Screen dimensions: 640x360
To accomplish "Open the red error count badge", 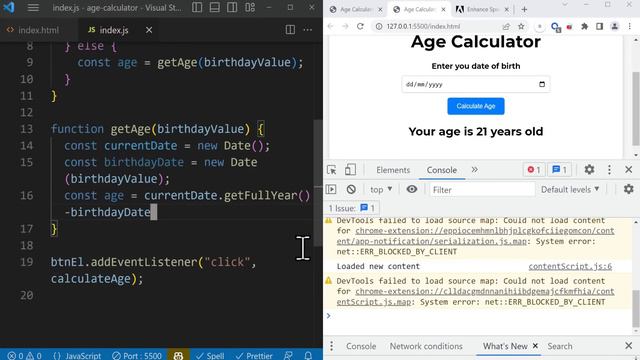I will coord(534,169).
